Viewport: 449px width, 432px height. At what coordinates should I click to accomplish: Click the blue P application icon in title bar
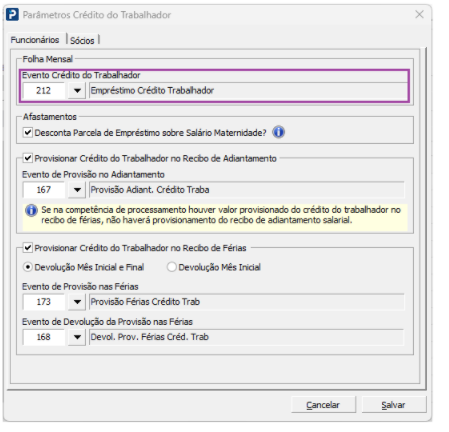coord(12,15)
